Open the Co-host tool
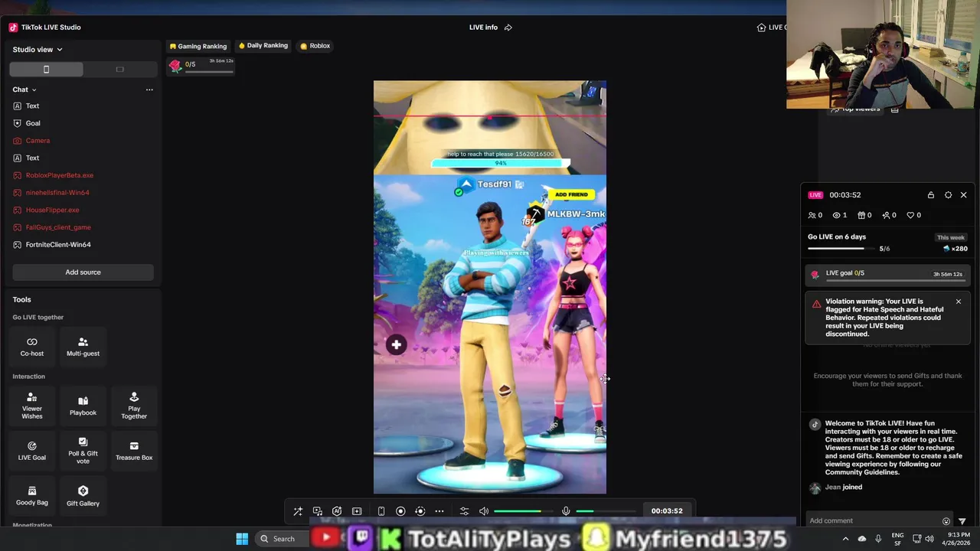 (x=32, y=347)
